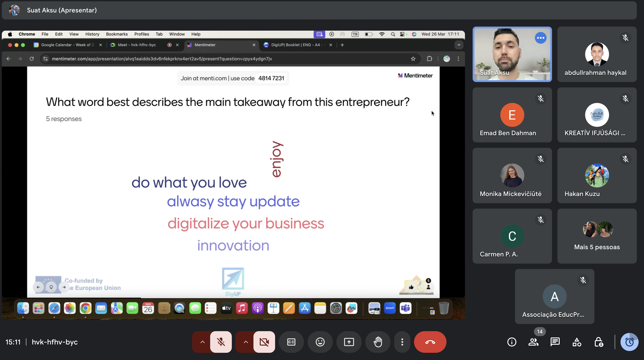644x360 pixels.
Task: Turn on the camera in Meet controls
Action: tap(264, 342)
